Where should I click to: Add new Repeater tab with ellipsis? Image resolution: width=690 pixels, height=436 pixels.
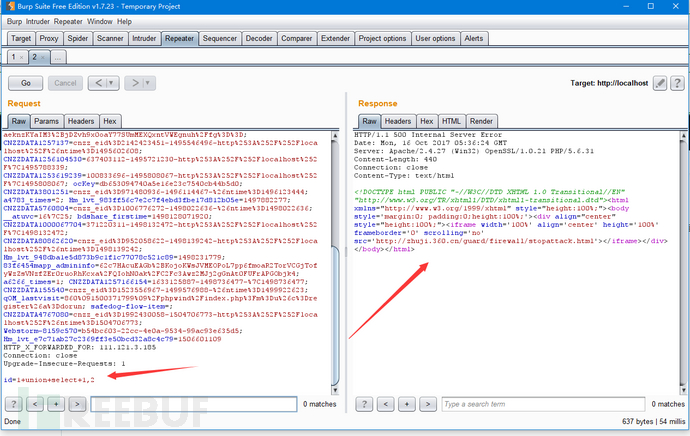58,57
